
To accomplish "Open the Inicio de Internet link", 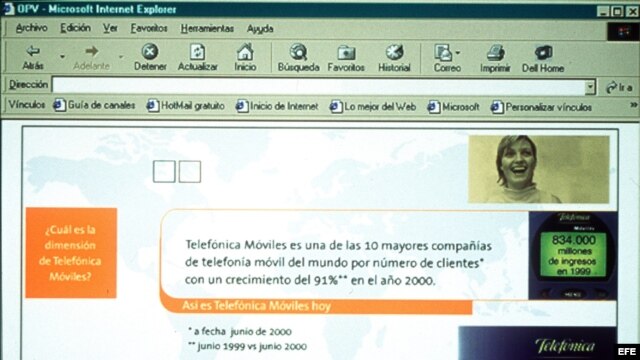I will coord(277,107).
